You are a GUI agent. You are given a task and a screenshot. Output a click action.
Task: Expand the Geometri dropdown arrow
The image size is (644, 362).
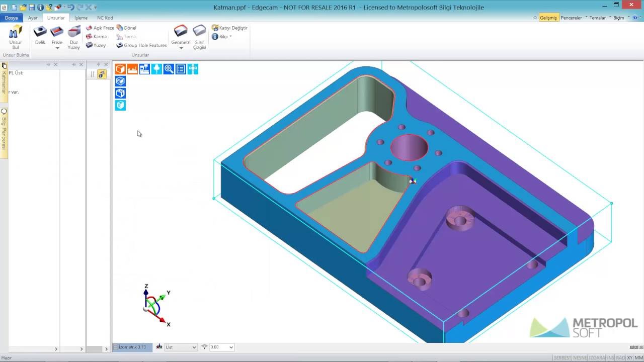point(181,48)
